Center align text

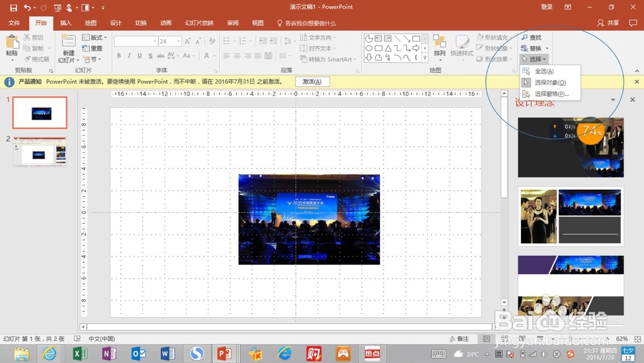point(237,55)
